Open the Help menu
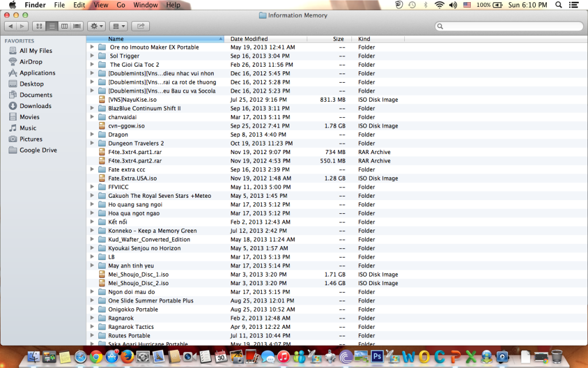Image resolution: width=588 pixels, height=368 pixels. (173, 5)
